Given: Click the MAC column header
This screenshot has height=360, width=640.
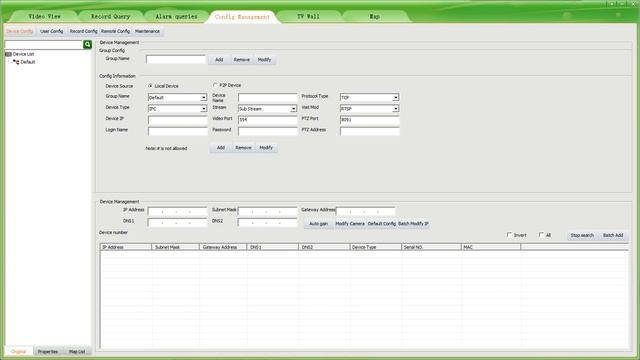Looking at the screenshot, I should pyautogui.click(x=491, y=247).
